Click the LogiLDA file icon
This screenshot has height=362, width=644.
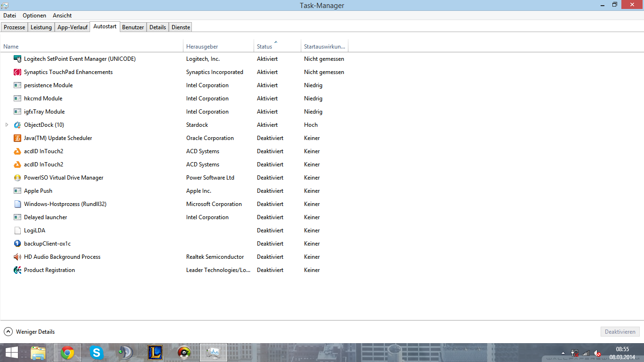[x=17, y=230]
